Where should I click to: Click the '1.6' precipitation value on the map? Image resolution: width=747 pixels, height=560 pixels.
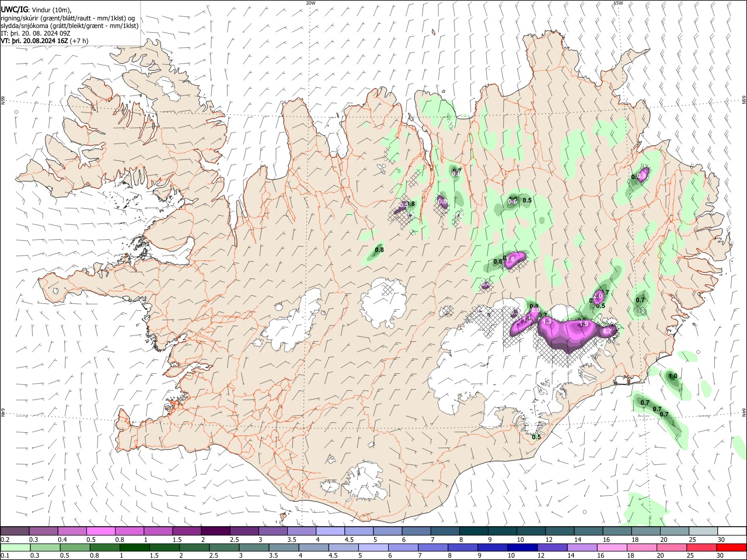(510, 260)
